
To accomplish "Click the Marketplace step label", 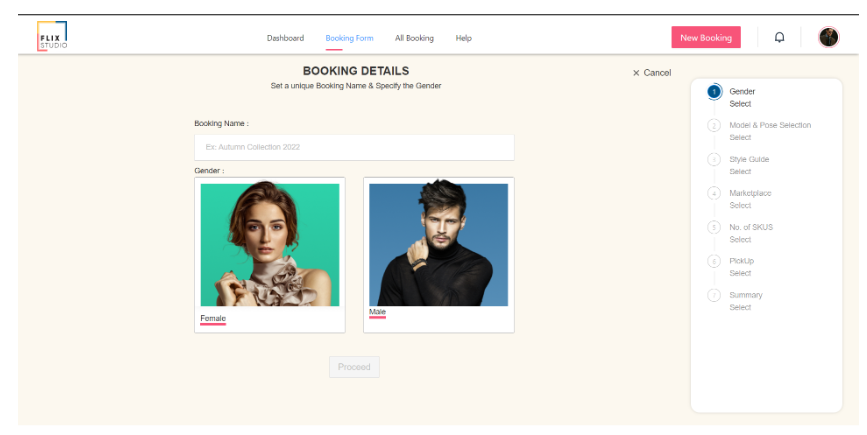I will [x=750, y=193].
